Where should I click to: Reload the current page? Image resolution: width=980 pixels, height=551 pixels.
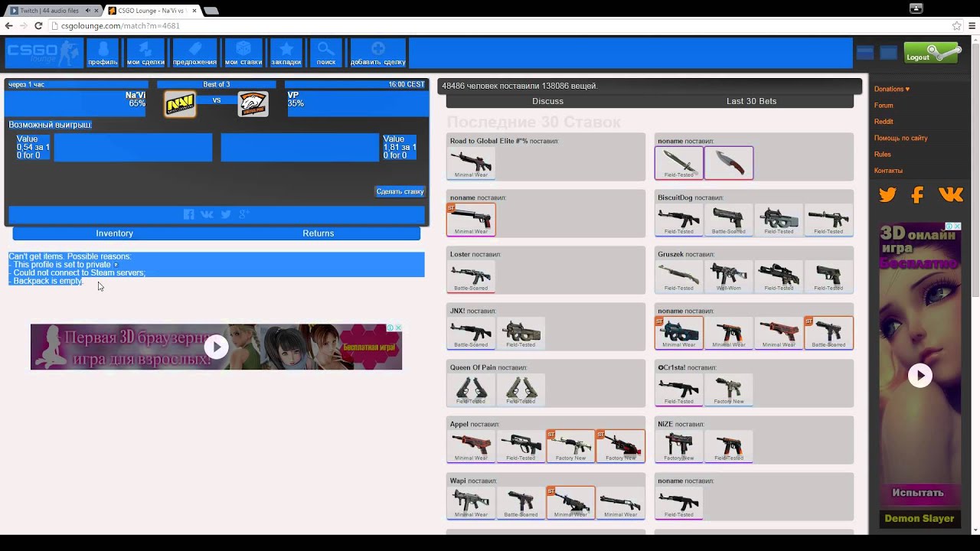[38, 25]
